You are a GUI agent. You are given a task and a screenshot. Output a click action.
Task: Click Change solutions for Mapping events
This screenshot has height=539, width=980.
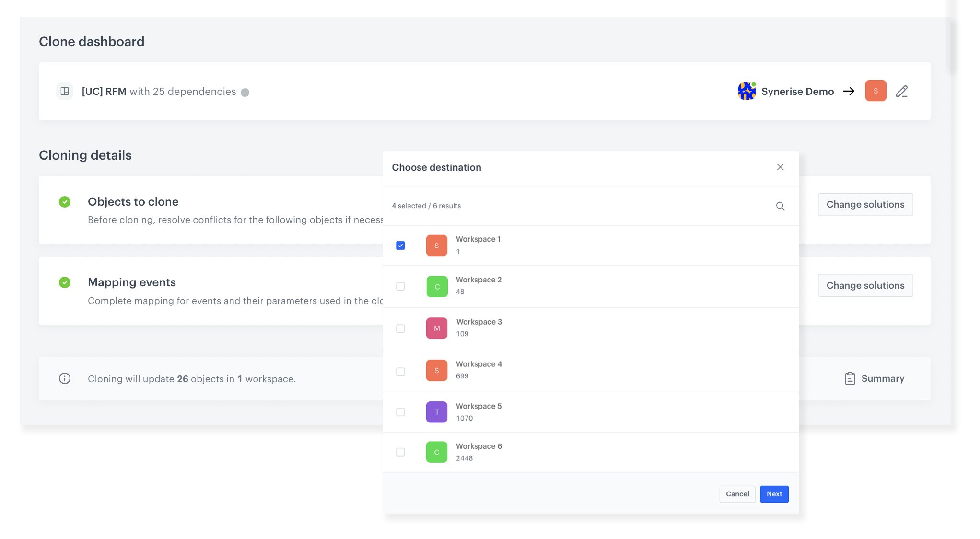point(865,285)
